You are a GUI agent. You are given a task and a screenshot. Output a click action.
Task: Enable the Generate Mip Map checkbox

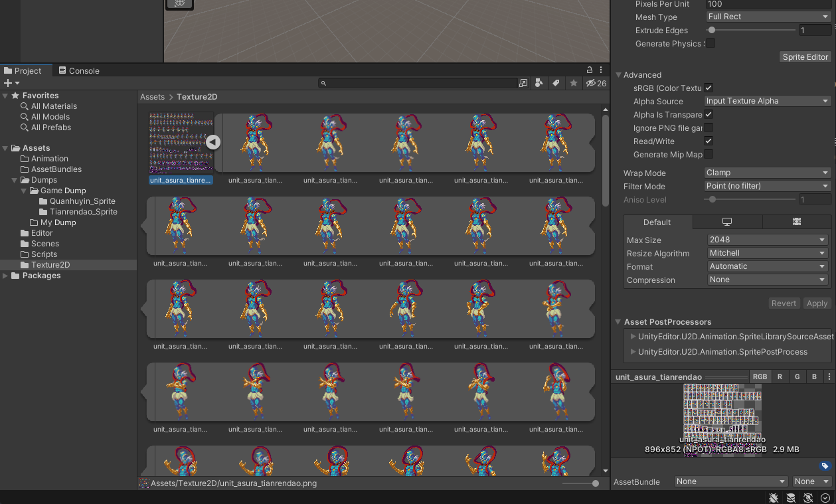709,154
